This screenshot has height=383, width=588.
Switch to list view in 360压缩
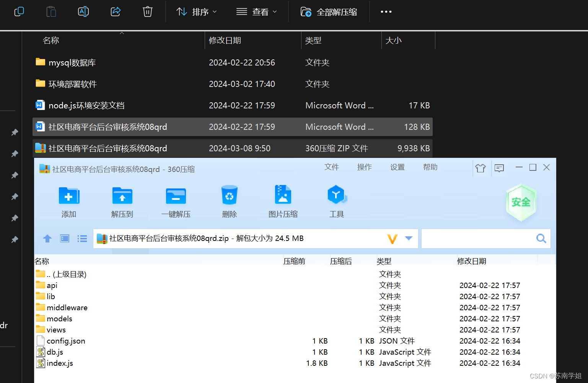pos(82,238)
